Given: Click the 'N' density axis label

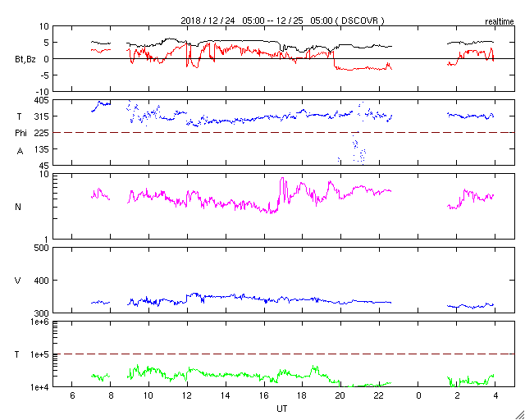Looking at the screenshot, I should 18,207.
